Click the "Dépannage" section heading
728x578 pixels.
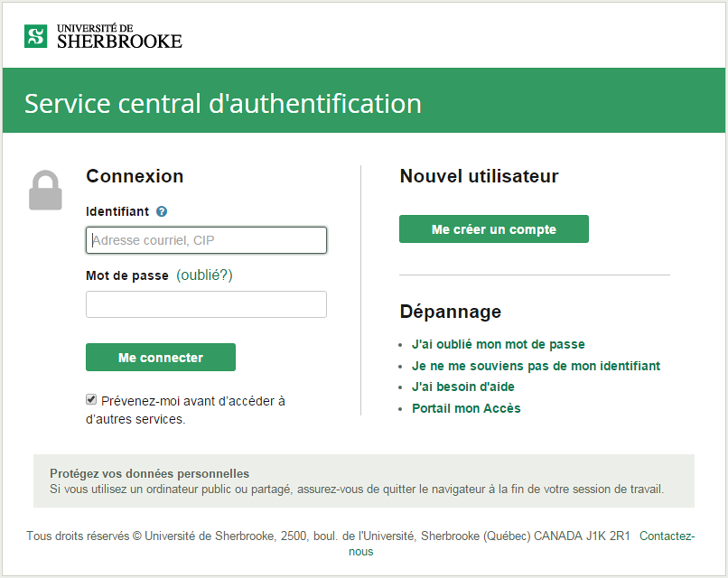451,312
